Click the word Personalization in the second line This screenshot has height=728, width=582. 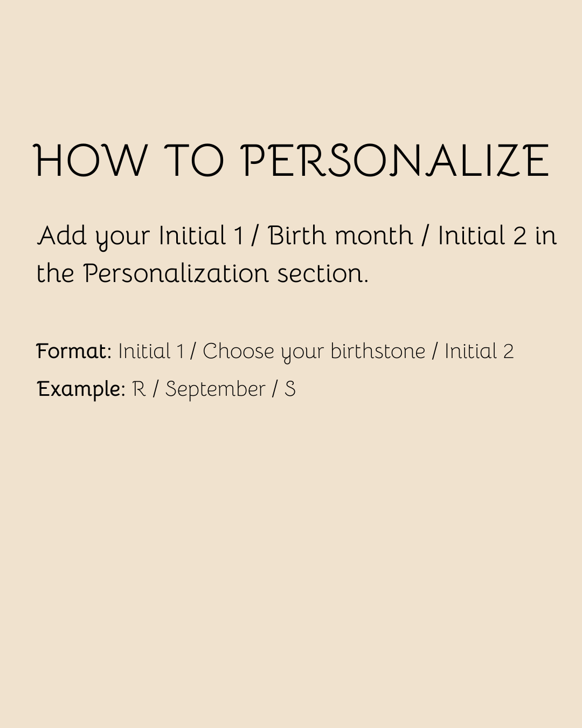[176, 273]
